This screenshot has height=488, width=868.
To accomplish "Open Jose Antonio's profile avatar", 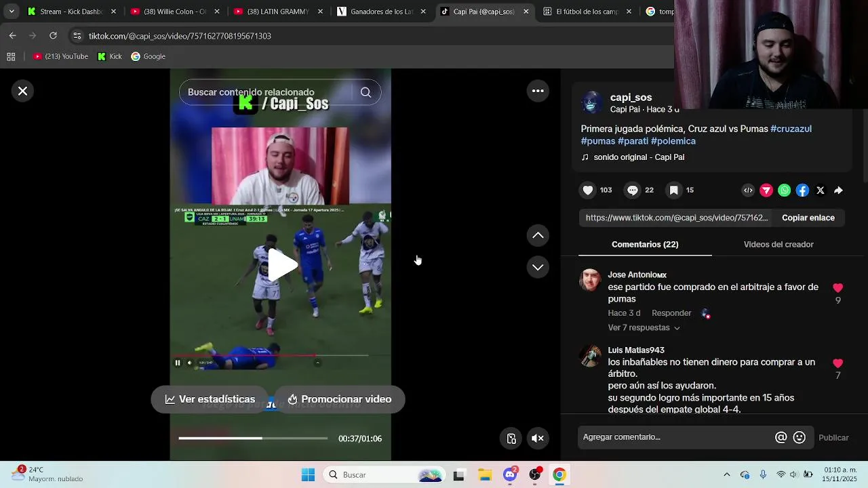I will coord(590,280).
